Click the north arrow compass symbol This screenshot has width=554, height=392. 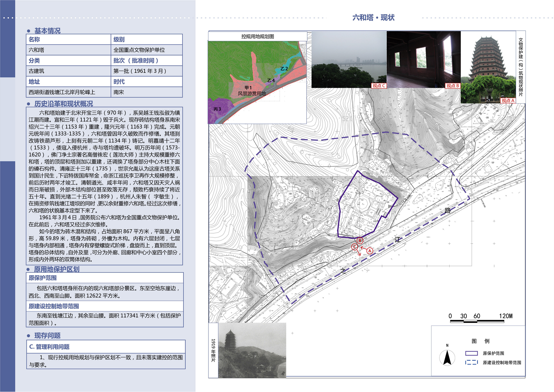pyautogui.click(x=447, y=358)
